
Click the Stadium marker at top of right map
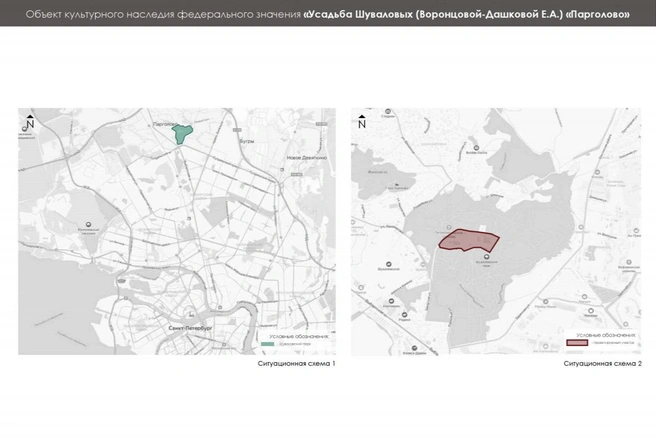(388, 111)
